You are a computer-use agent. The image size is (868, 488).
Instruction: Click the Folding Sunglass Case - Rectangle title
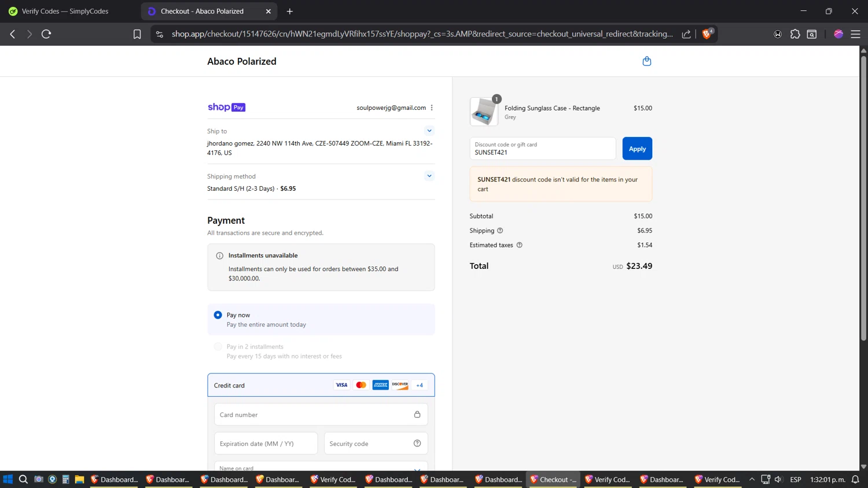click(x=552, y=108)
